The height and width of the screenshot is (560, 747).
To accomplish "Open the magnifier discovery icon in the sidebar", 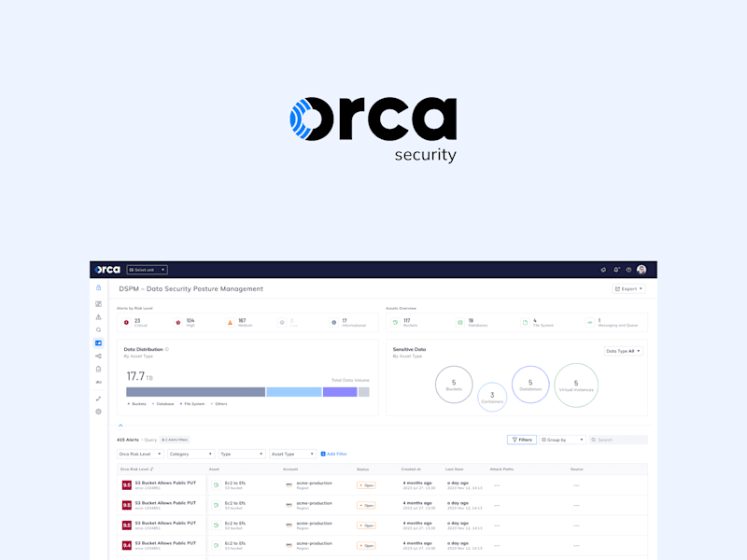I will [x=99, y=330].
